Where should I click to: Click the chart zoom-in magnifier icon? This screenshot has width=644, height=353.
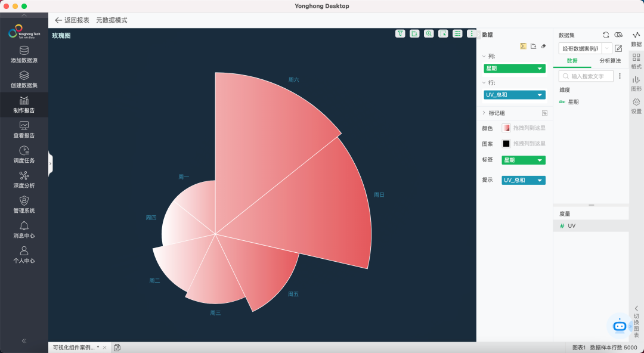tap(429, 34)
